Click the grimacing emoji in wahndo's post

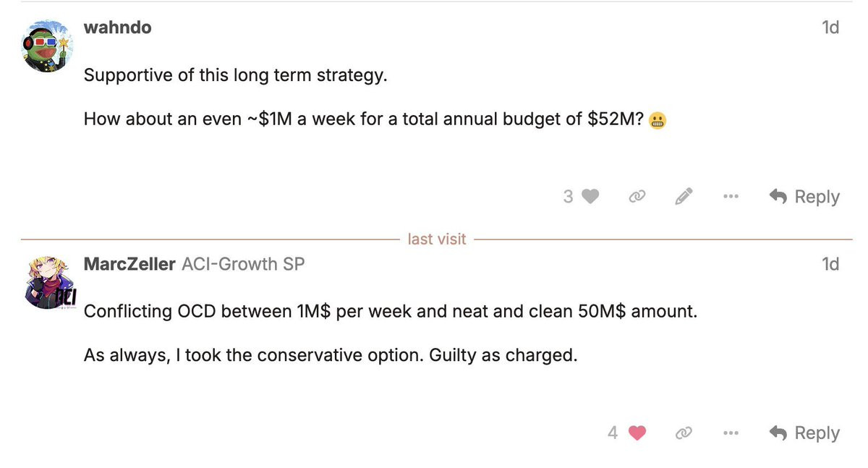[x=658, y=120]
